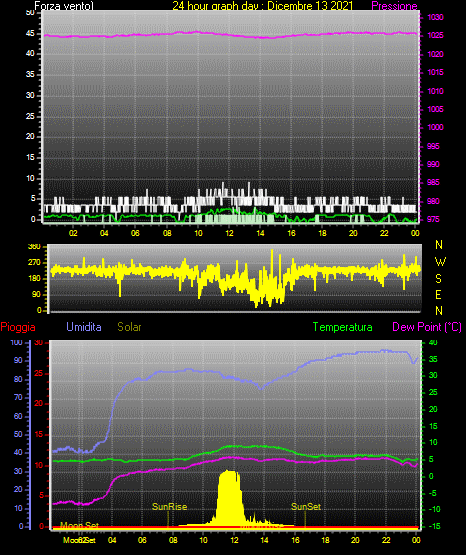Click the 'Solar' legend label
The image size is (466, 555).
tap(129, 327)
